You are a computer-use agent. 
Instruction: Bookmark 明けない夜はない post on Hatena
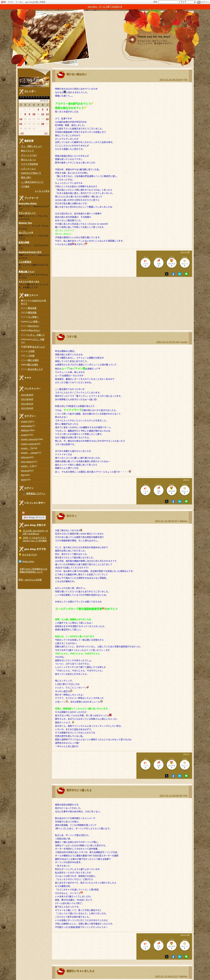pyautogui.click(x=180, y=274)
